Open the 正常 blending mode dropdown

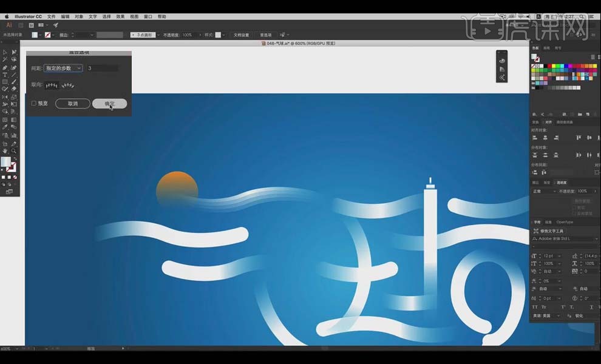click(544, 191)
